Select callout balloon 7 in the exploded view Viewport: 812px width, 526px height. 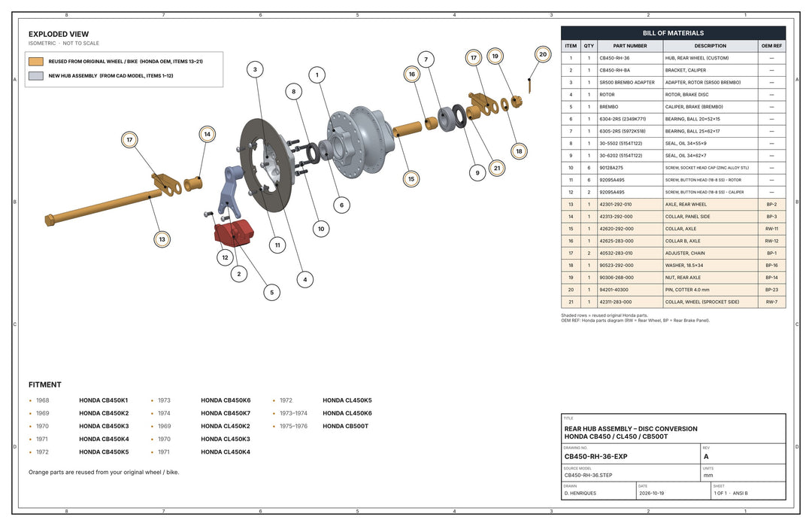pyautogui.click(x=426, y=59)
